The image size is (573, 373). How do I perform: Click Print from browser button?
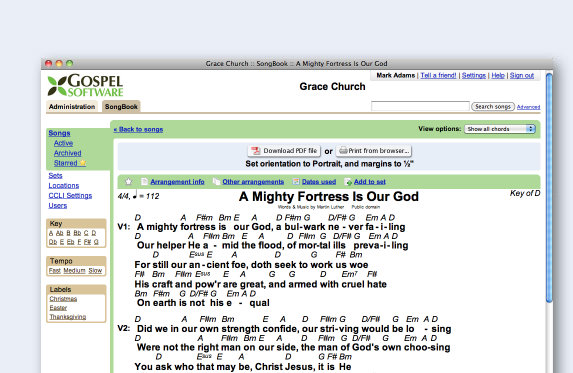pos(373,151)
